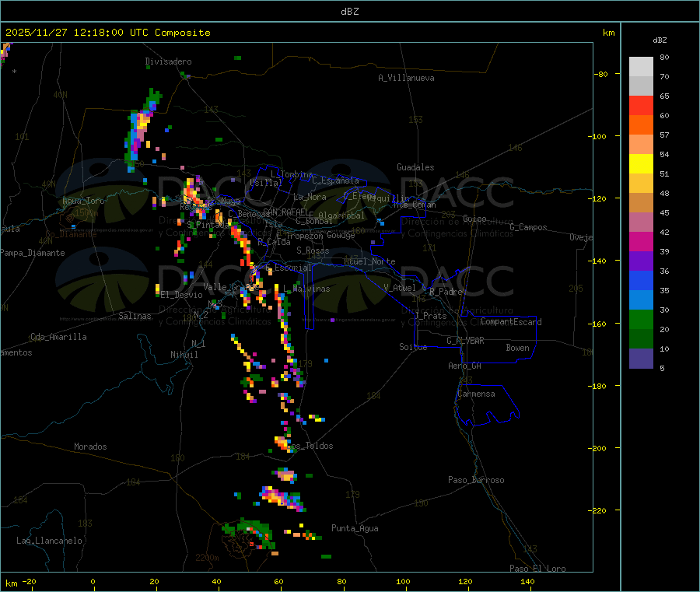
Task: Click the magenta 39-42 dBZ color swatch
Action: coord(641,241)
